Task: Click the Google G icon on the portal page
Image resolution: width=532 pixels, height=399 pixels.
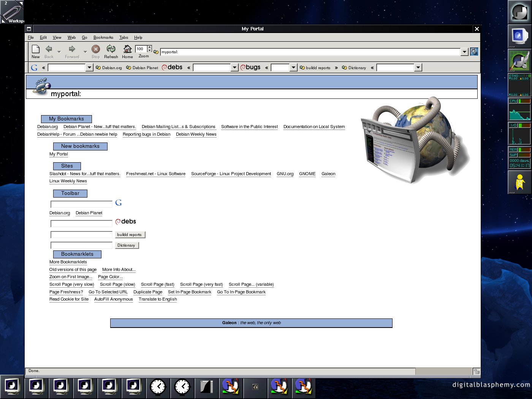Action: (x=119, y=203)
